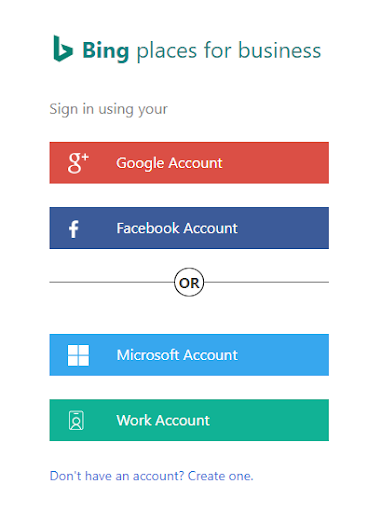Click the word Bing in the header
Viewport: 382px width, 512px height.
pyautogui.click(x=106, y=51)
